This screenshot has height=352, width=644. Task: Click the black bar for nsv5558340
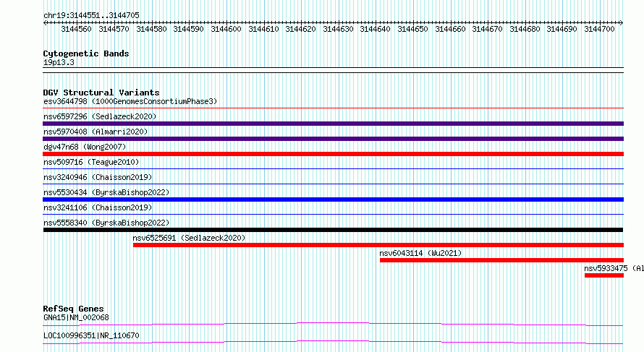(333, 230)
